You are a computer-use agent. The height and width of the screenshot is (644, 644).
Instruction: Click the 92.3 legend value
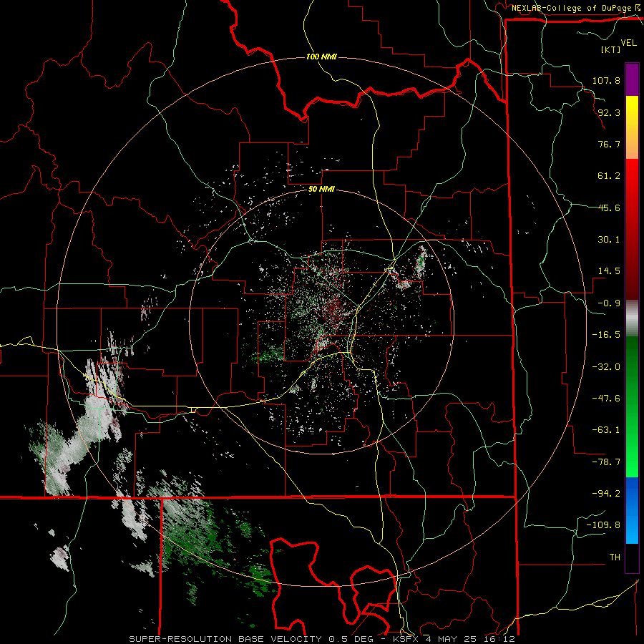coord(609,112)
